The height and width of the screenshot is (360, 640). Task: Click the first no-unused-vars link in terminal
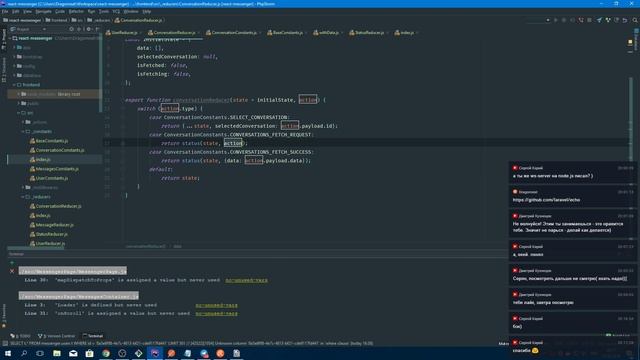tap(247, 280)
